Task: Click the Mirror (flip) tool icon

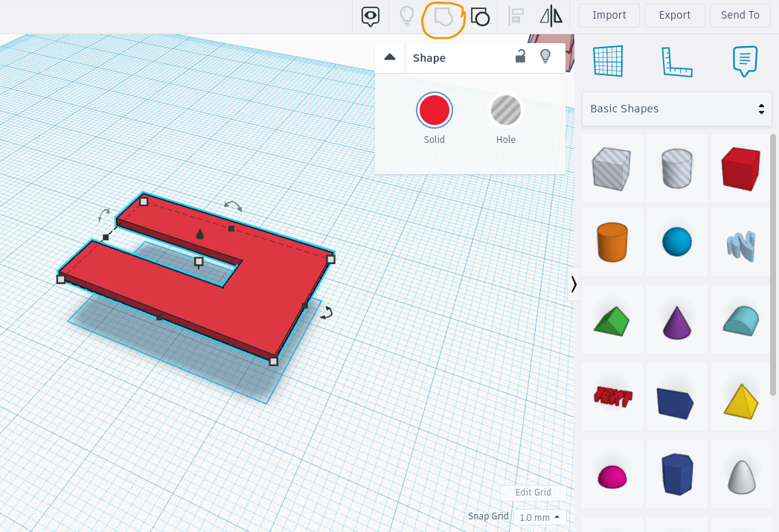Action: 551,16
